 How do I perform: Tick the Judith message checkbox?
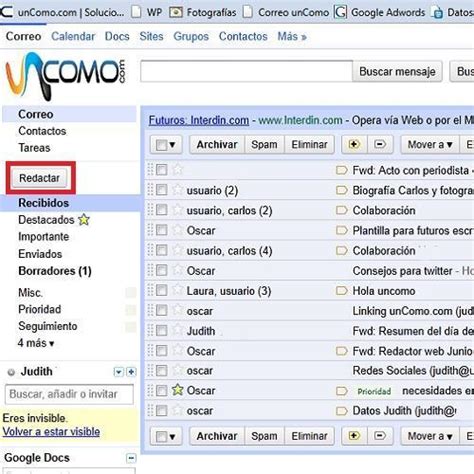point(162,331)
